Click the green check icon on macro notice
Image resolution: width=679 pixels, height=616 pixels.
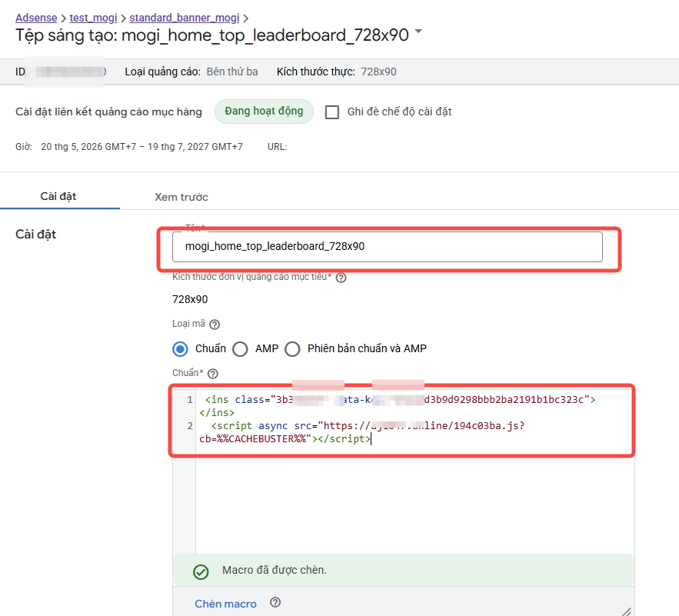point(201,572)
